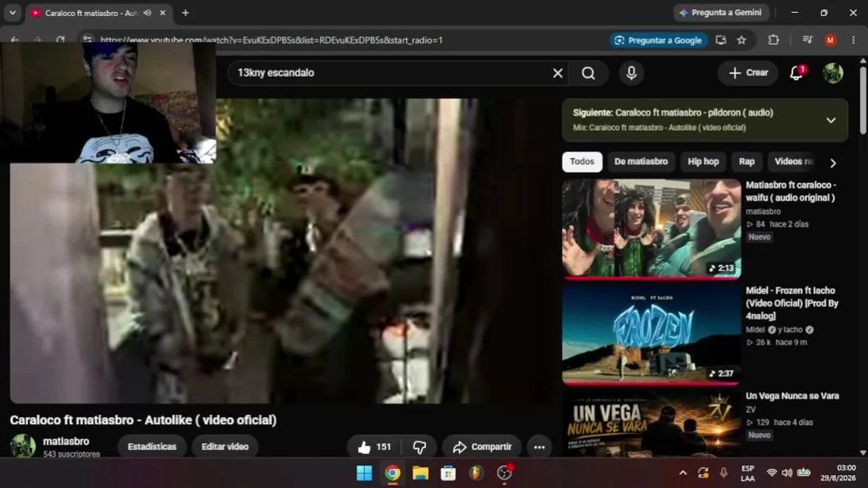Start YouTube voice search with the microphone
868x488 pixels.
tap(631, 73)
